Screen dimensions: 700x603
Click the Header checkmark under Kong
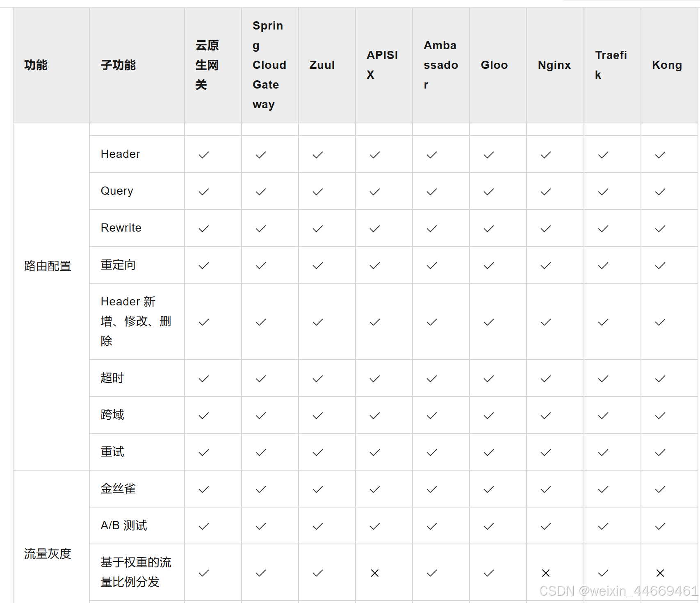pos(660,155)
